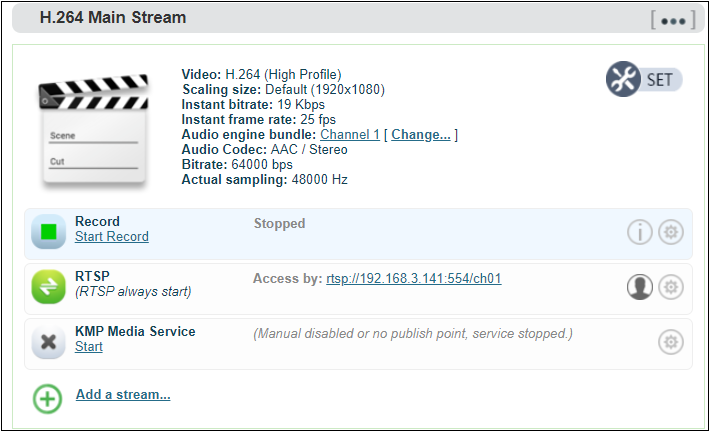Click the clapperboard stream thumbnail
The image size is (710, 433).
click(x=94, y=130)
